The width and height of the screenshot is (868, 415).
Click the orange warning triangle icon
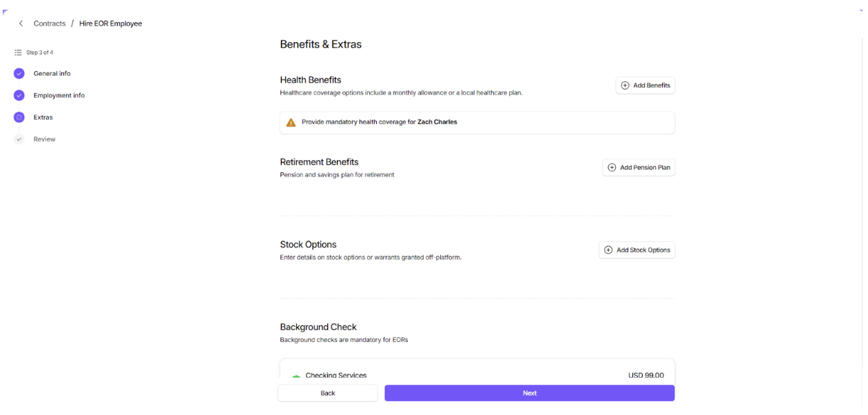click(x=291, y=123)
